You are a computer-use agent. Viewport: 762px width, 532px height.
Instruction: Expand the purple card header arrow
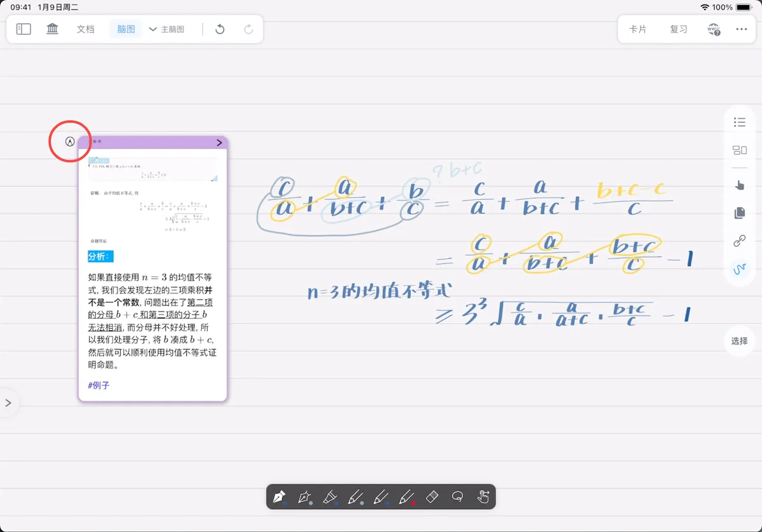pos(220,142)
